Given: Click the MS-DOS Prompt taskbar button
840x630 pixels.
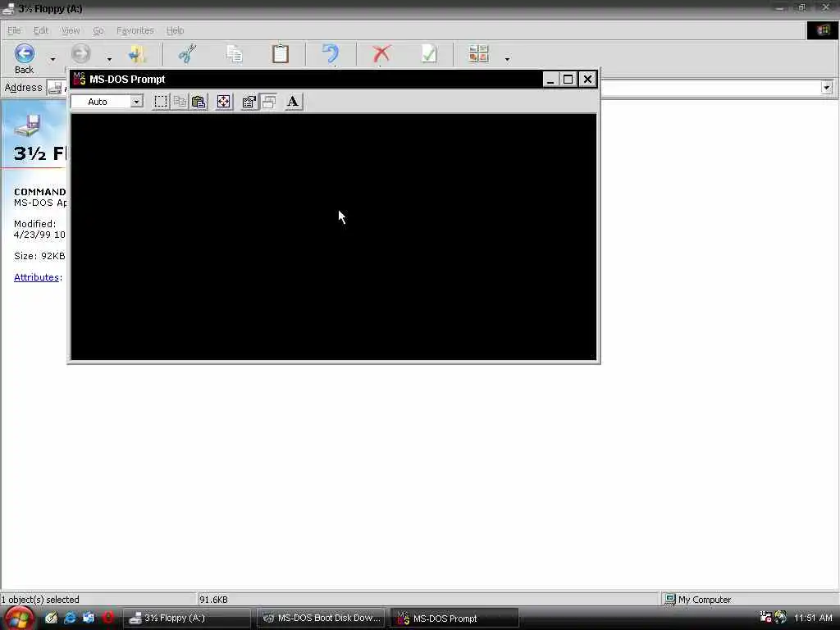Looking at the screenshot, I should coord(454,618).
